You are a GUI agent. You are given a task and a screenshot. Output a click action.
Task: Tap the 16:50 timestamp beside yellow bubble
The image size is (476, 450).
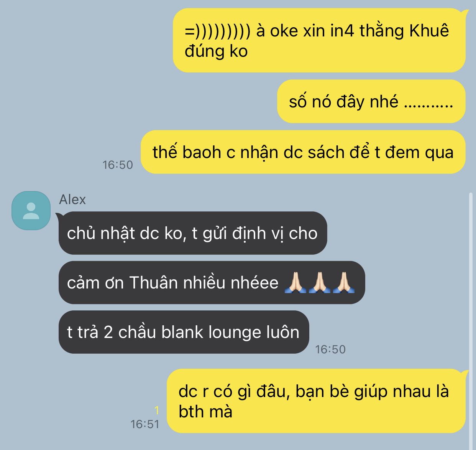[x=118, y=165]
